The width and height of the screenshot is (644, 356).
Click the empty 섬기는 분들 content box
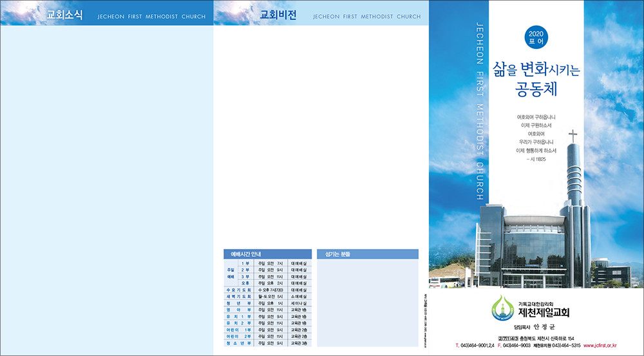point(367,303)
